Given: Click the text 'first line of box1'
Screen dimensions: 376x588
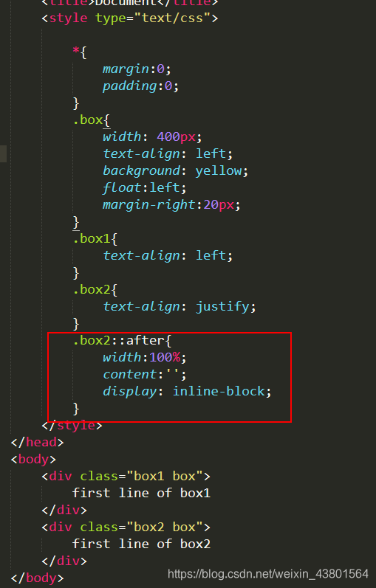Looking at the screenshot, I should pos(141,493).
